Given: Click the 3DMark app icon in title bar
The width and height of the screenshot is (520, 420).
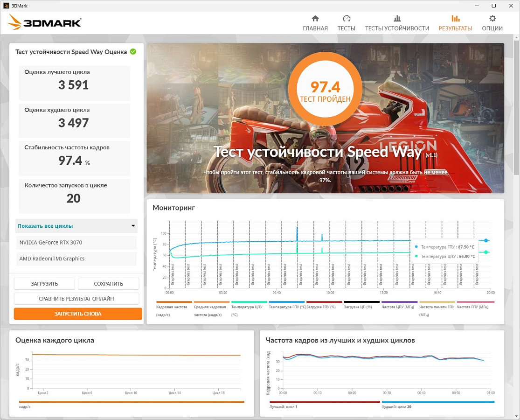Looking at the screenshot, I should (x=7, y=6).
